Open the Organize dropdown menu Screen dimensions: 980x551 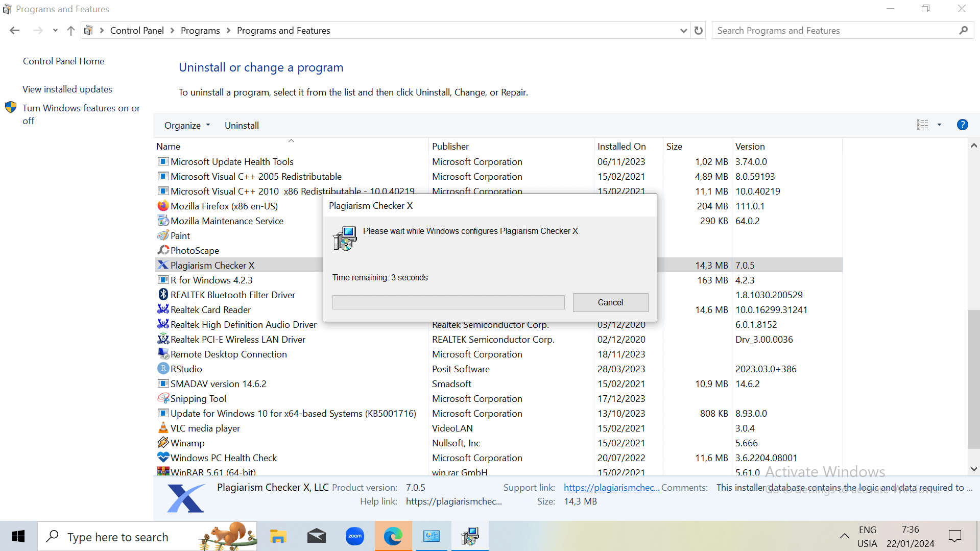coord(187,126)
